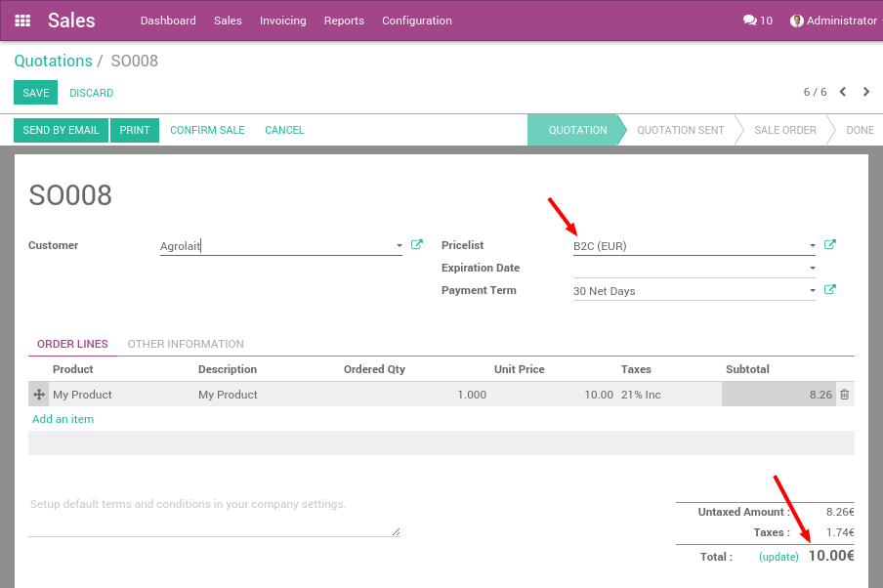Click the SAVE button
The width and height of the screenshot is (883, 588).
click(x=35, y=92)
